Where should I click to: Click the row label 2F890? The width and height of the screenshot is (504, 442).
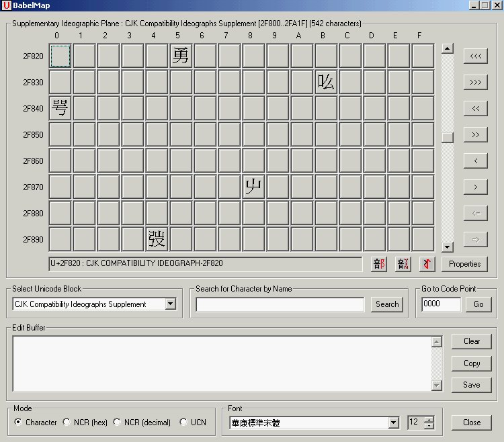33,240
